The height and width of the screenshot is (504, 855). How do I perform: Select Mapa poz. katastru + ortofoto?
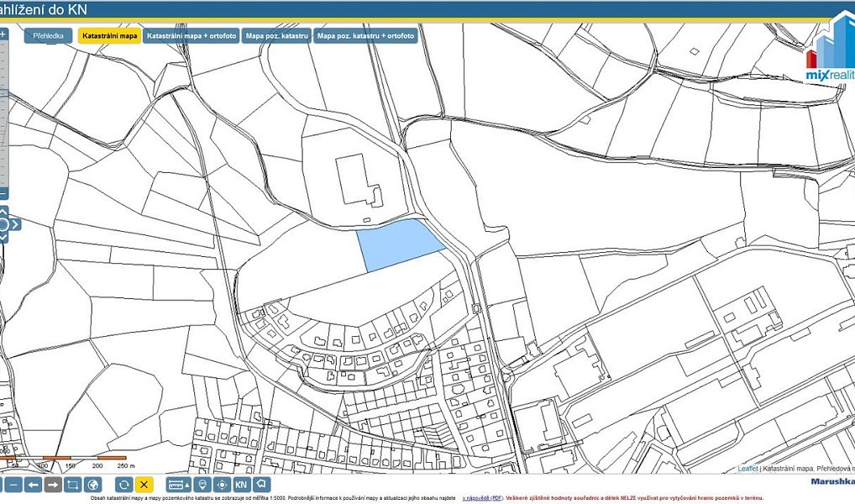[x=365, y=36]
